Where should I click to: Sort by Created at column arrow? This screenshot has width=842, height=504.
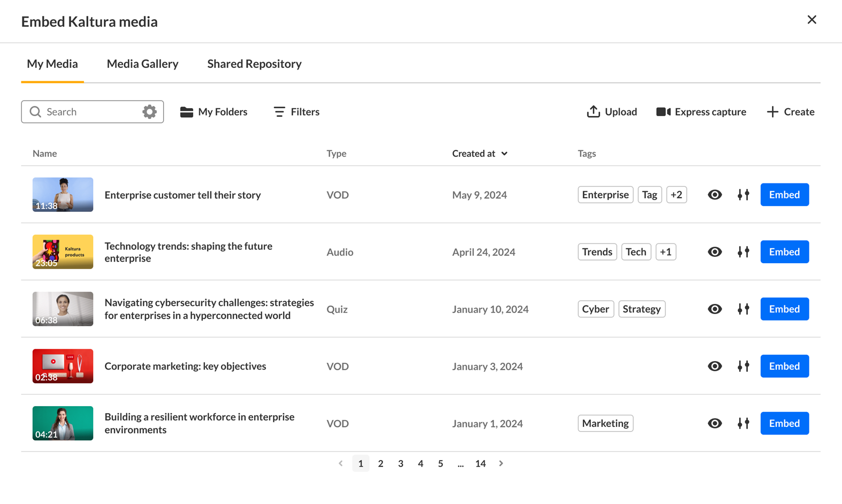[x=504, y=154]
